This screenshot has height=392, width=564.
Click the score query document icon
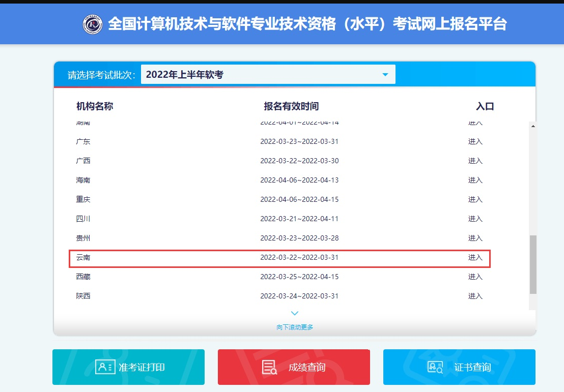tap(269, 367)
